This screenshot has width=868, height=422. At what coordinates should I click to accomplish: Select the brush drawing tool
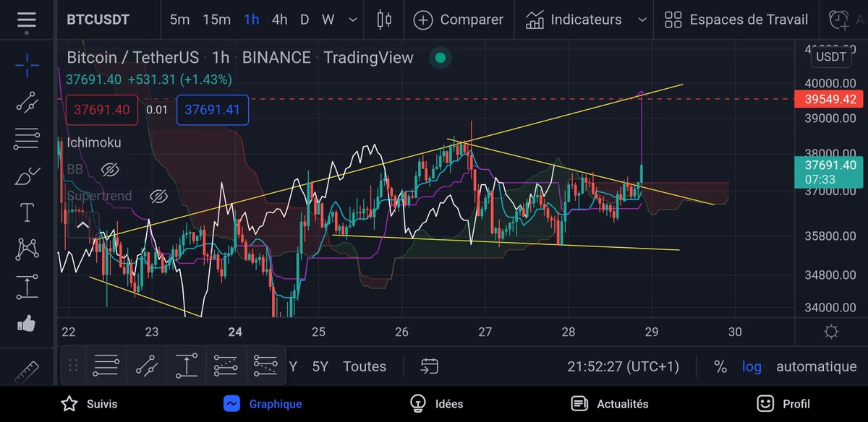(x=27, y=176)
